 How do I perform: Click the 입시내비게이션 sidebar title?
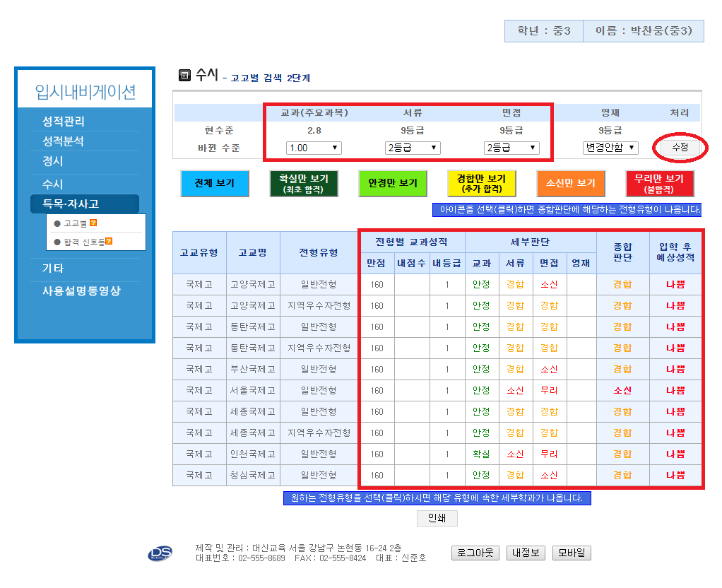[x=85, y=92]
